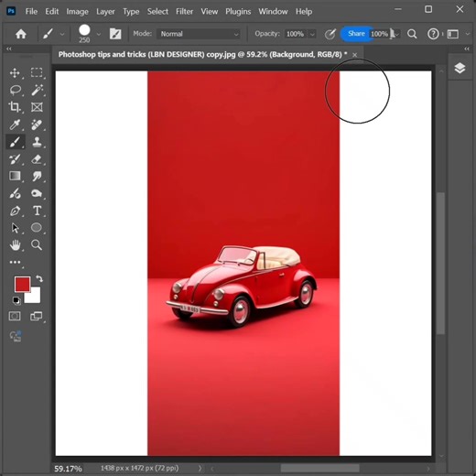Select the Crop tool

tap(15, 107)
